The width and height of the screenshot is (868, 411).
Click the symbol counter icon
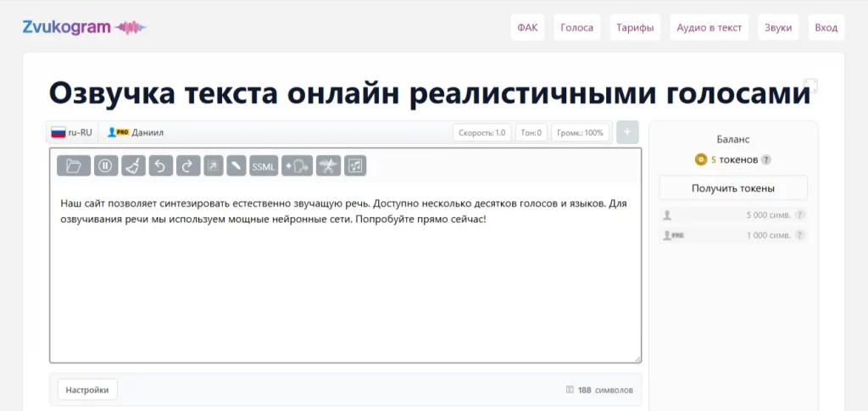570,390
